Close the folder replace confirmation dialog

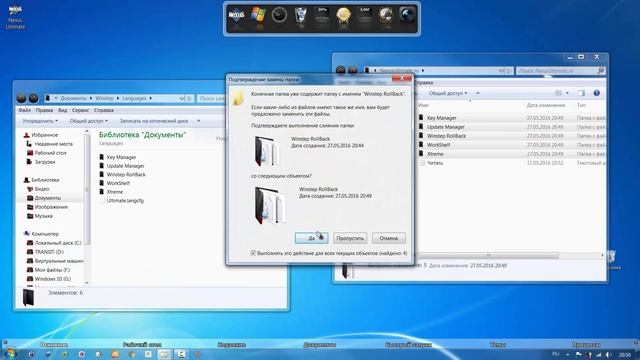click(x=402, y=78)
